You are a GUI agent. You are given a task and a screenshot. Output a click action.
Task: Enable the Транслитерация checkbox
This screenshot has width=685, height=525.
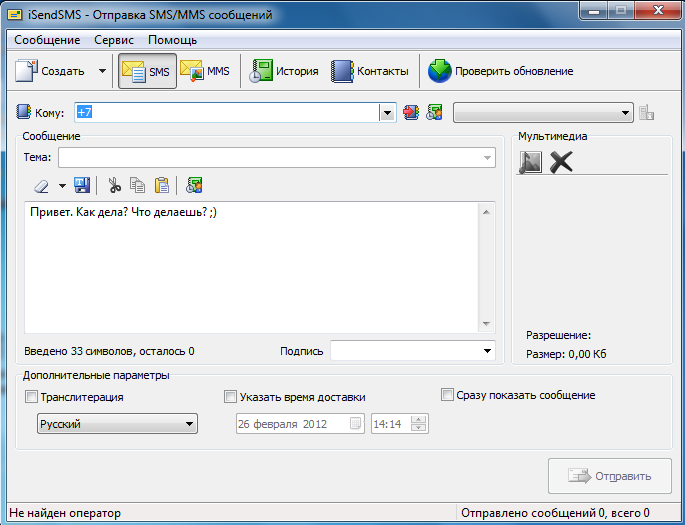pos(31,397)
